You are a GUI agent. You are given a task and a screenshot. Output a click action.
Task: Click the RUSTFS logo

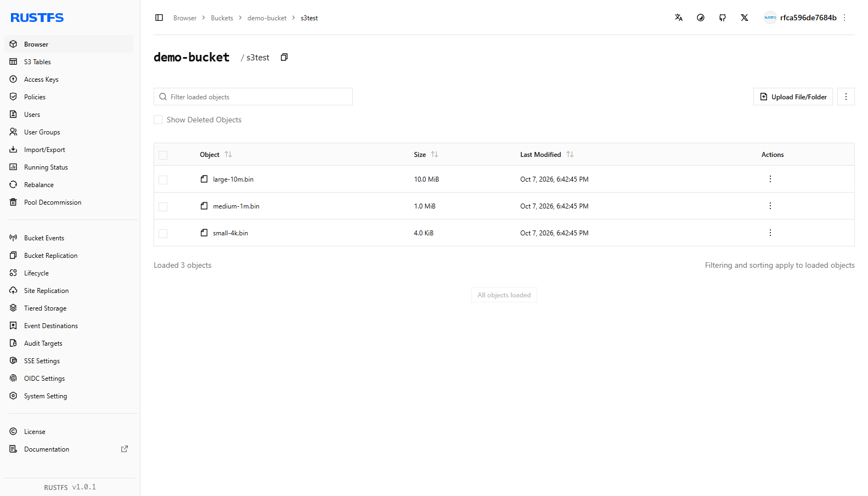[x=37, y=18]
